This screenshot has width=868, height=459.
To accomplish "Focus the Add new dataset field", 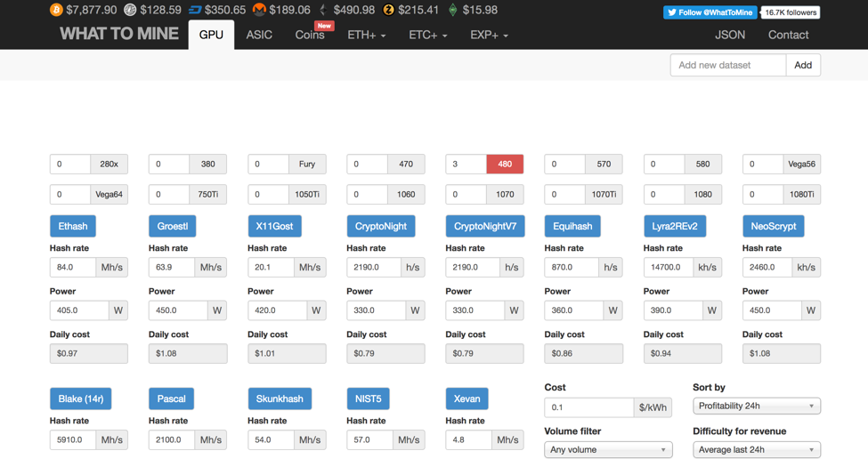I will 728,65.
